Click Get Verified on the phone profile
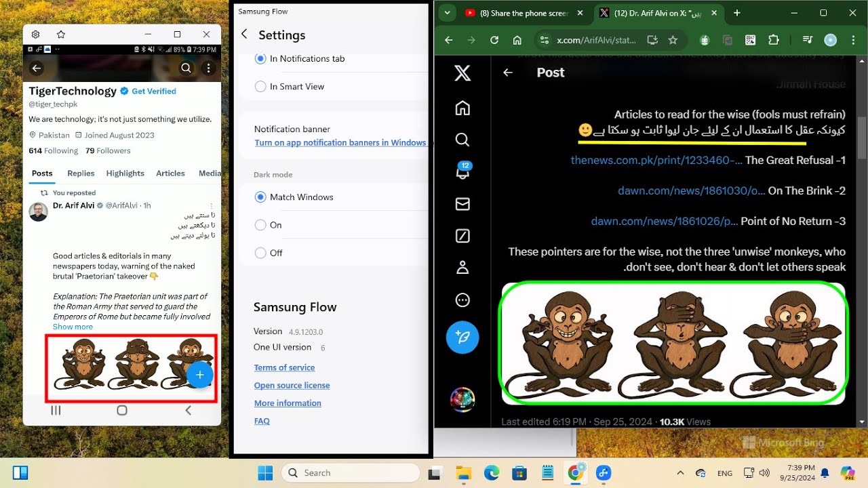 [154, 91]
